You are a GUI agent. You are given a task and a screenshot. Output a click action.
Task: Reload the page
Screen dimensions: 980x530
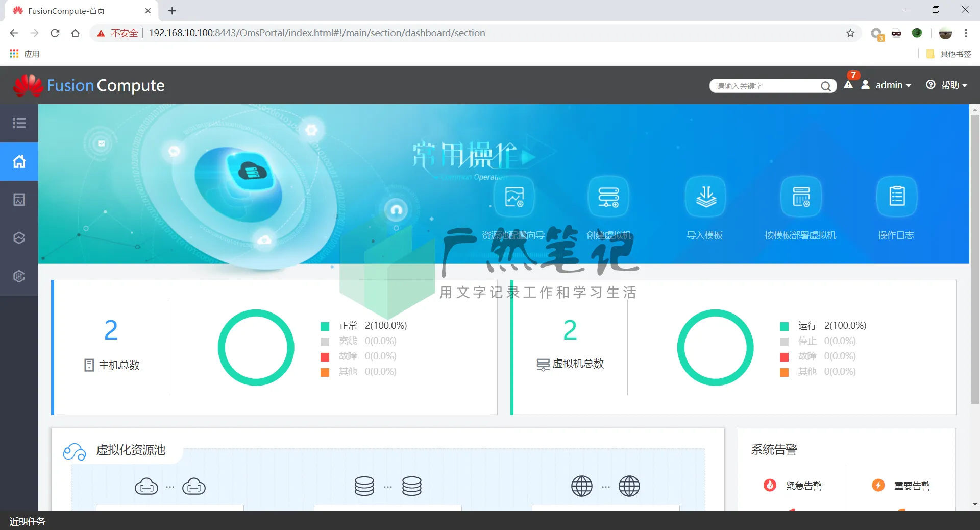(x=55, y=33)
